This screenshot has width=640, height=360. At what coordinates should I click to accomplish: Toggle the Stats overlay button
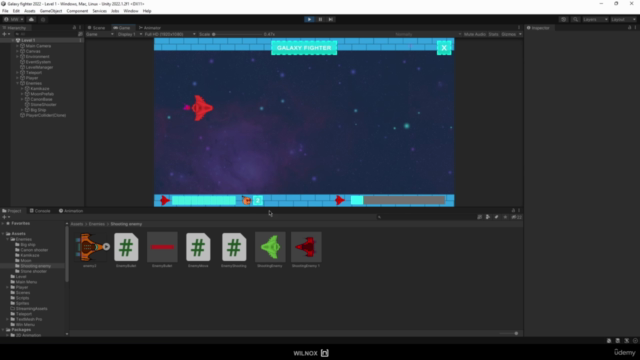click(x=493, y=34)
